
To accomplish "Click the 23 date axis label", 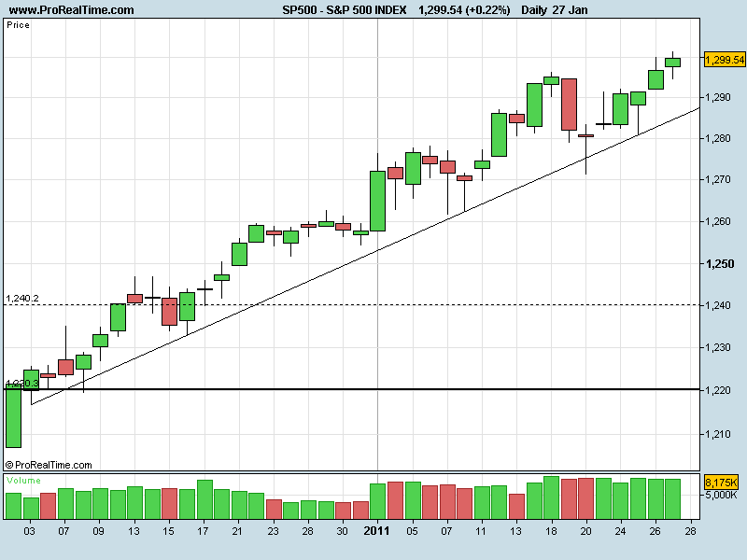I will click(x=273, y=531).
